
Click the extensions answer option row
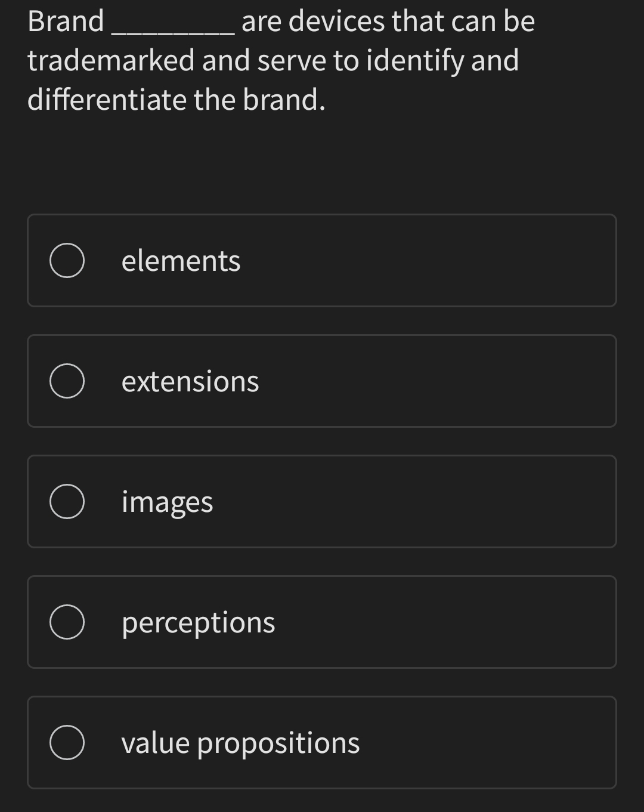coord(322,381)
